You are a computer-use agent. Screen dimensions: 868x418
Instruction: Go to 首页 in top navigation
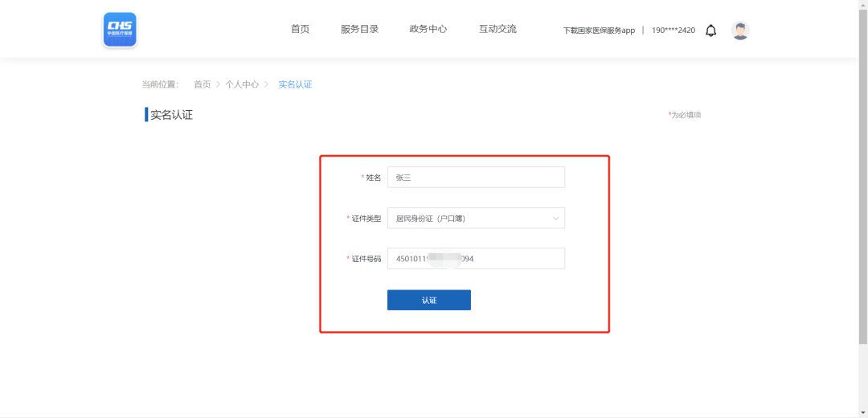(x=300, y=29)
